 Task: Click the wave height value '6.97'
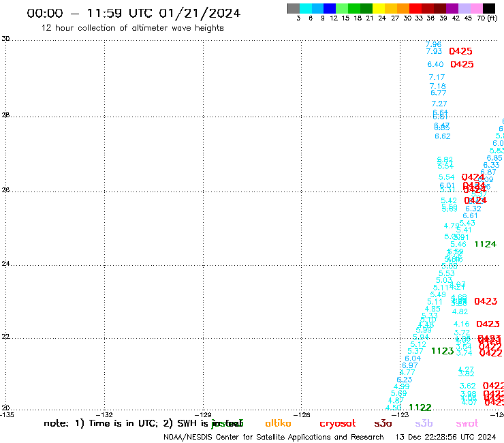(x=410, y=365)
